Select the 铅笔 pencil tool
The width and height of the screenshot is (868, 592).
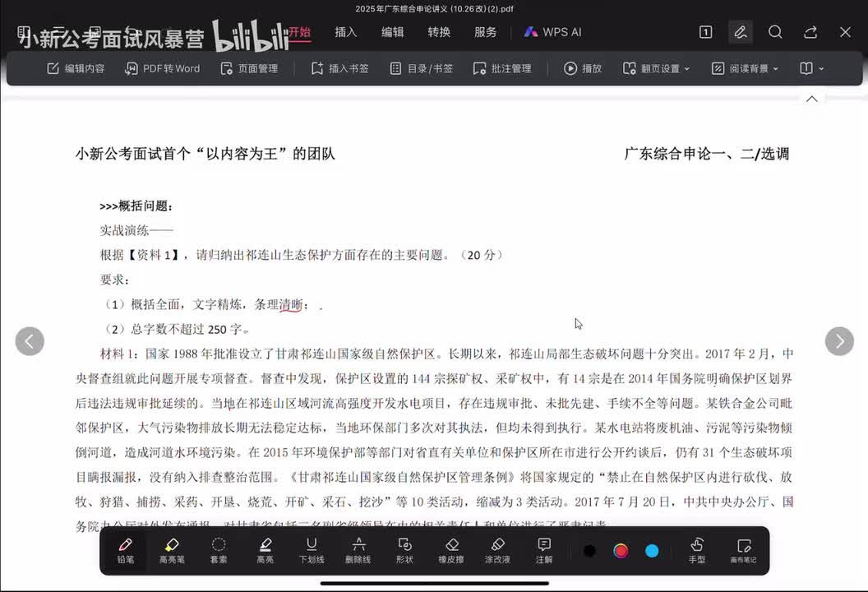click(x=126, y=550)
